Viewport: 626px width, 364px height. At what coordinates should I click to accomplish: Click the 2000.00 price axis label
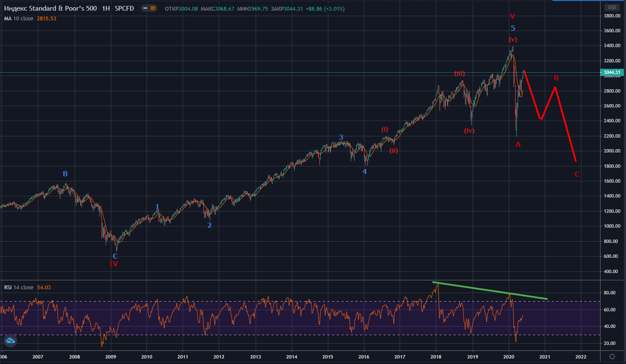612,151
